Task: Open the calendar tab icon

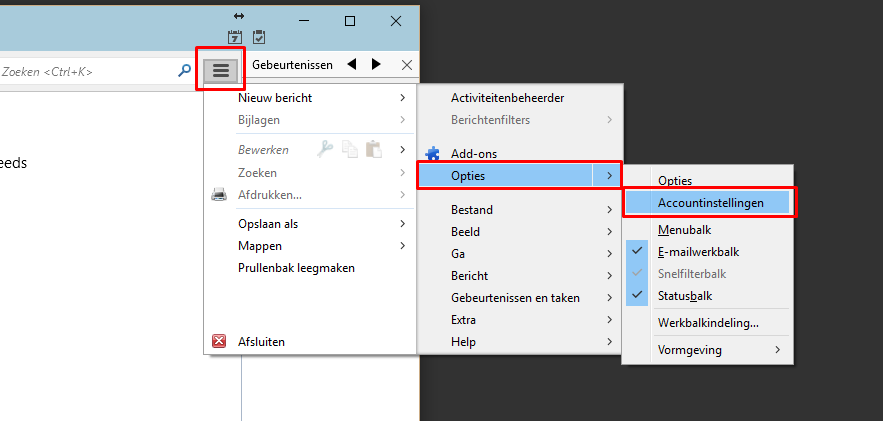Action: coord(235,37)
